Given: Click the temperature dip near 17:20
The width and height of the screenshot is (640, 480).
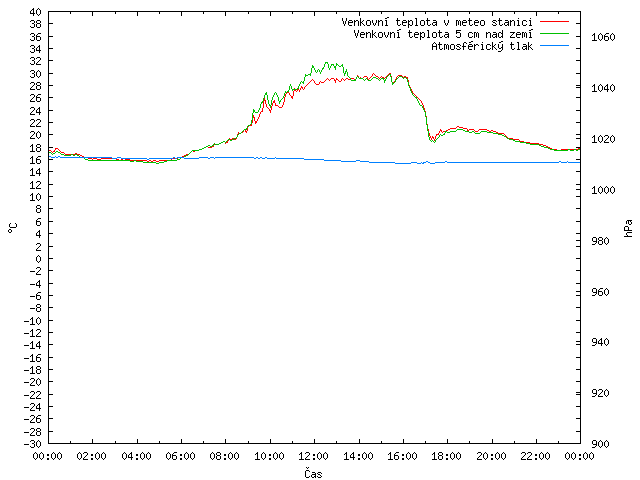Looking at the screenshot, I should tap(433, 140).
